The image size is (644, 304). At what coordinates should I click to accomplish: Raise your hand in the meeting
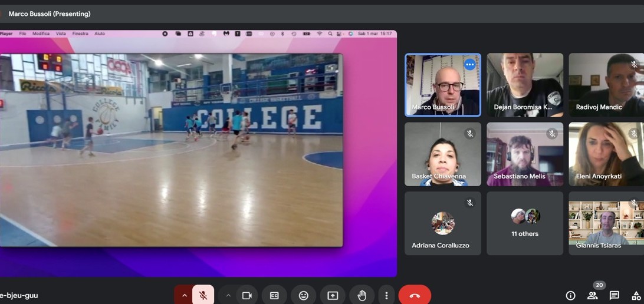coord(362,295)
